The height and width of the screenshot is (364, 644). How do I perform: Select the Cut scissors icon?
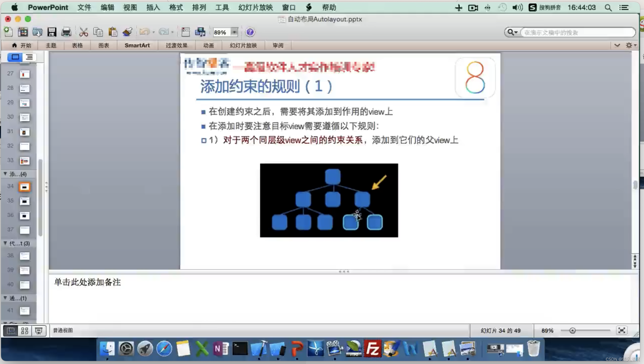click(83, 32)
